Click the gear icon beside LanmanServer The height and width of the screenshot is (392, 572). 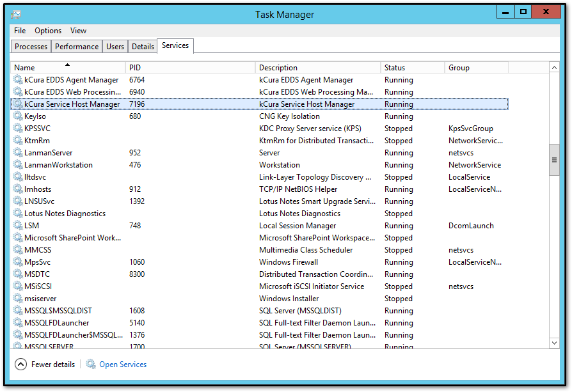17,152
